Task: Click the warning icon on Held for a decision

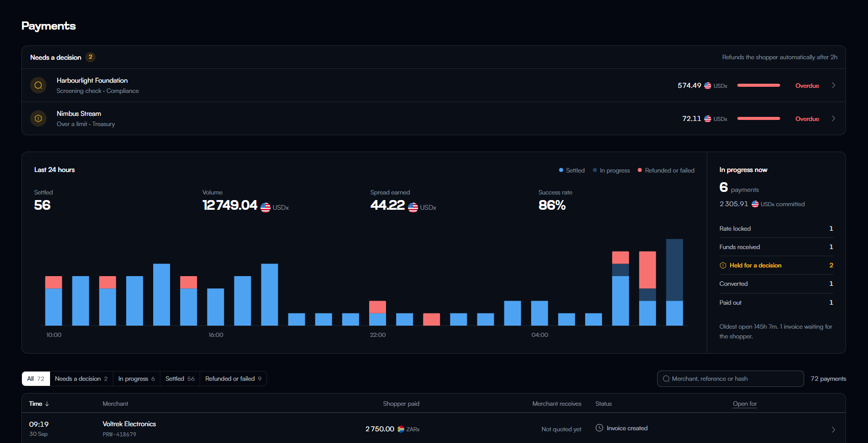Action: [x=723, y=265]
